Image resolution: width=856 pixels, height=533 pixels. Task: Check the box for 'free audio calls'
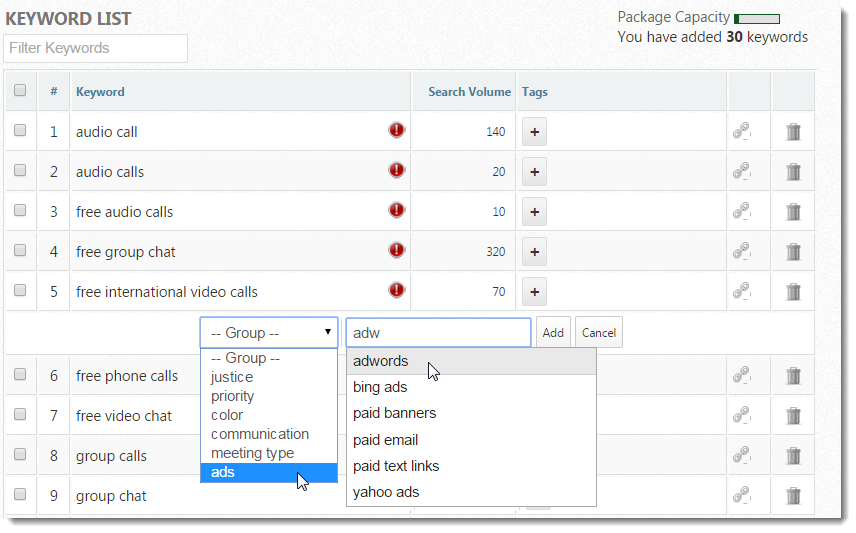[20, 210]
